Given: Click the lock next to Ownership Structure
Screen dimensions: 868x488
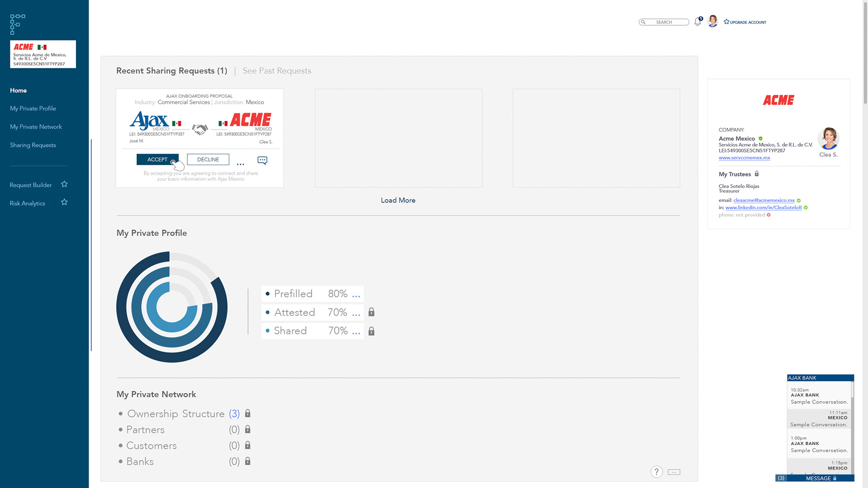Looking at the screenshot, I should (248, 413).
